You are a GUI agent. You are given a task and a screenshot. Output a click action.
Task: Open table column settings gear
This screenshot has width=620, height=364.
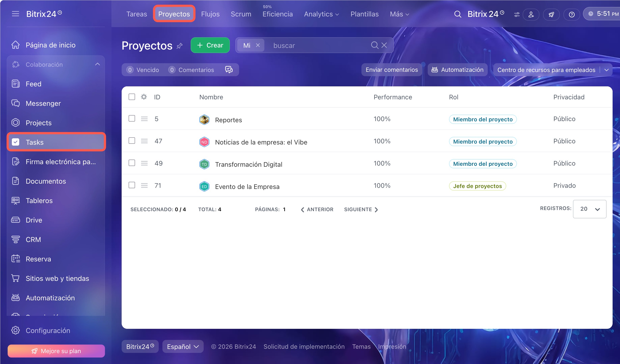pos(144,97)
